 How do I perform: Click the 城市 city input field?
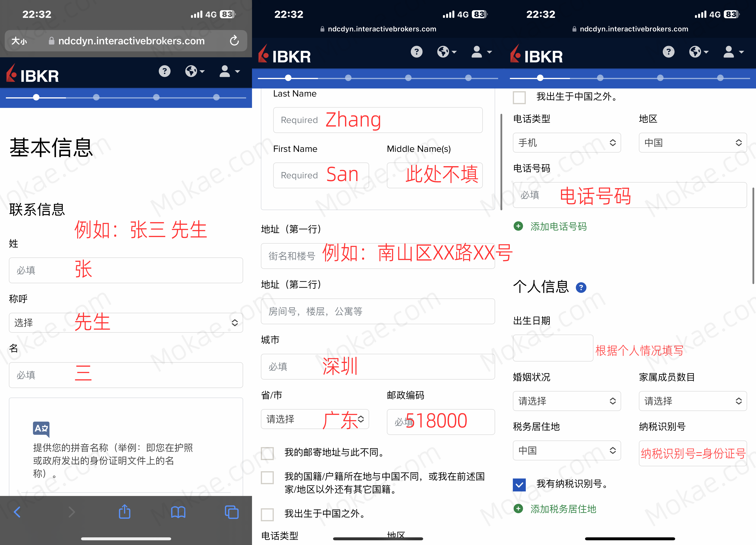click(378, 366)
